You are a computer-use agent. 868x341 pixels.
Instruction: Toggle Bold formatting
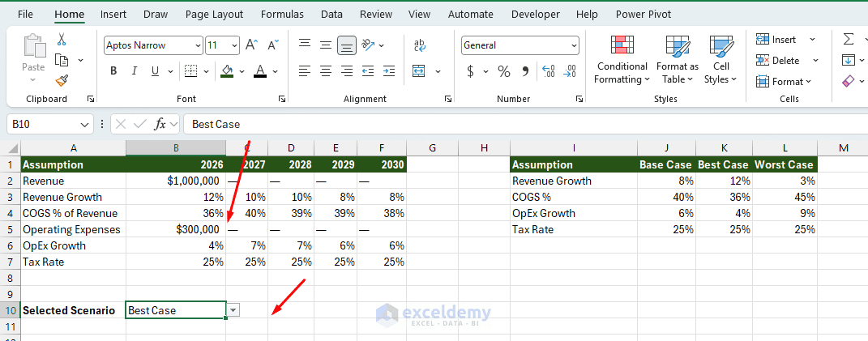click(113, 70)
